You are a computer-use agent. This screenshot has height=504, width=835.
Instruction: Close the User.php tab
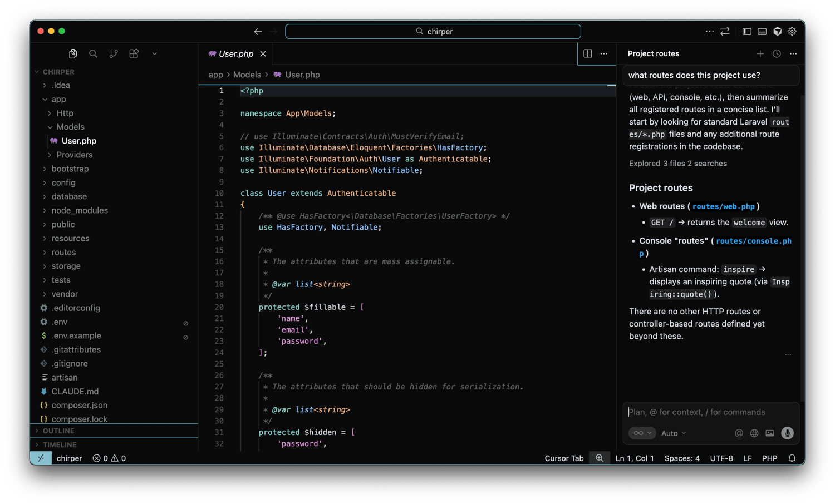(263, 54)
